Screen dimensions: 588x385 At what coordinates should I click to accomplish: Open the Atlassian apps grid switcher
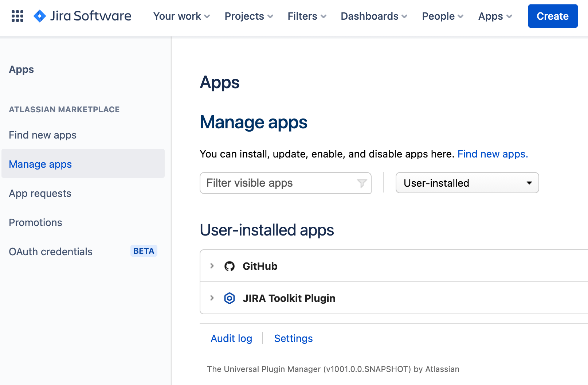17,16
